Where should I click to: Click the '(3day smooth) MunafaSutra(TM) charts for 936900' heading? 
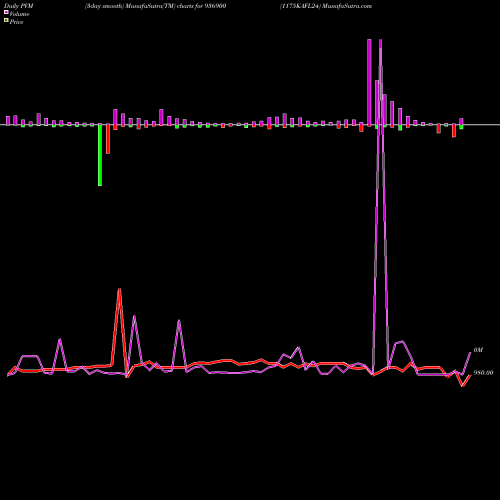pos(155,6)
